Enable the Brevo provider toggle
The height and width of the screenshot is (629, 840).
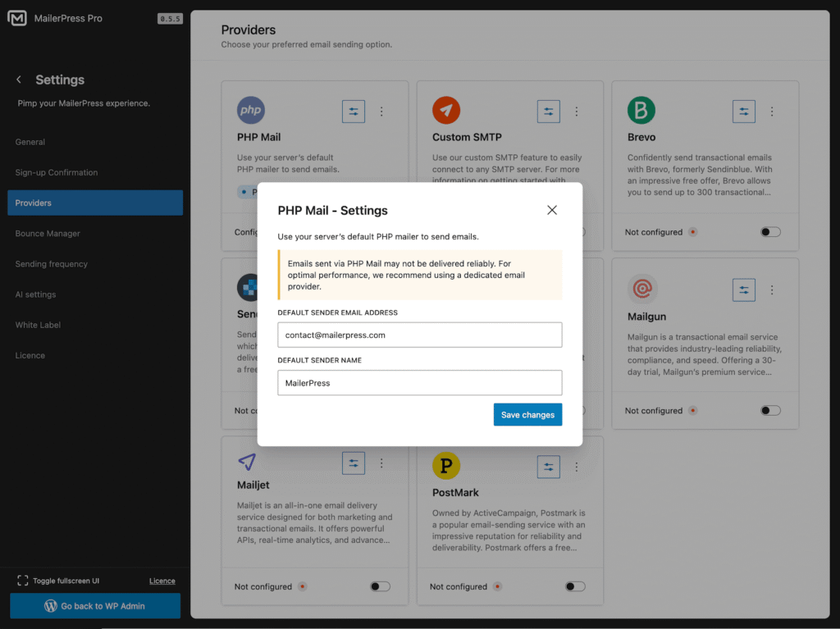tap(769, 232)
